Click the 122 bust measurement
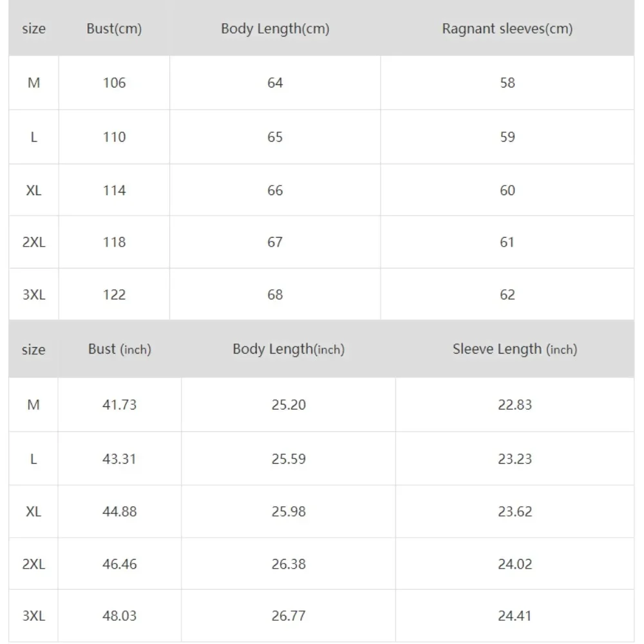This screenshot has width=644, height=644. (114, 294)
